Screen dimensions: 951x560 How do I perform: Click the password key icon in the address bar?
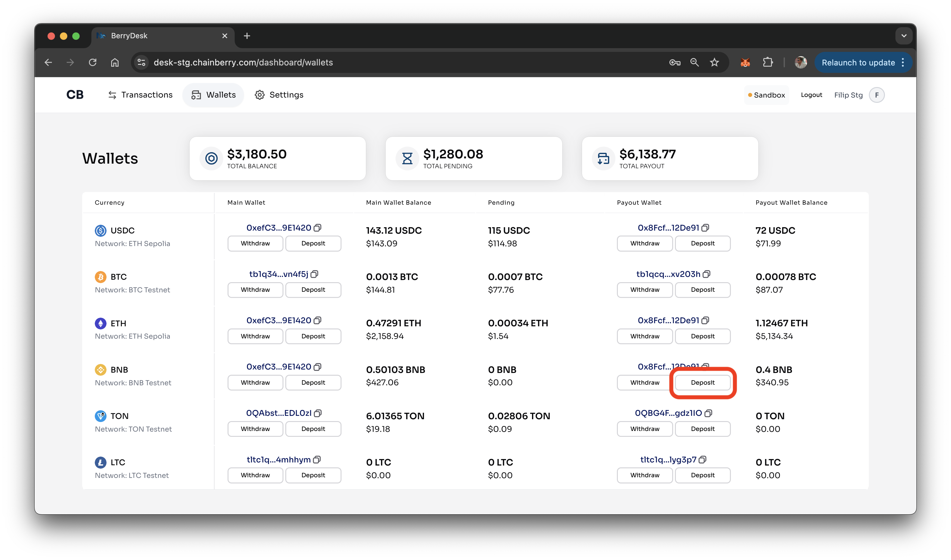tap(675, 63)
